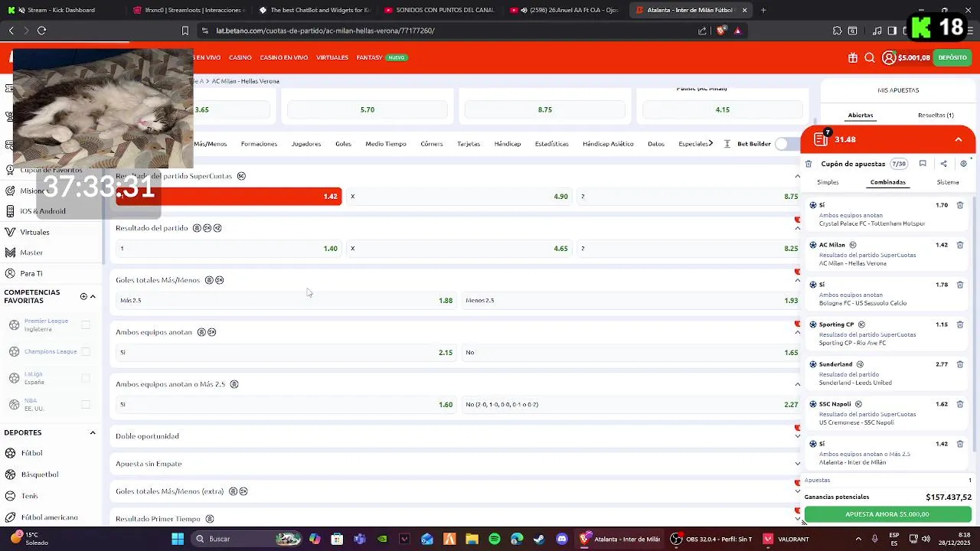Collapse the betslip panel with the chevron
Image resolution: width=980 pixels, height=551 pixels.
[959, 139]
